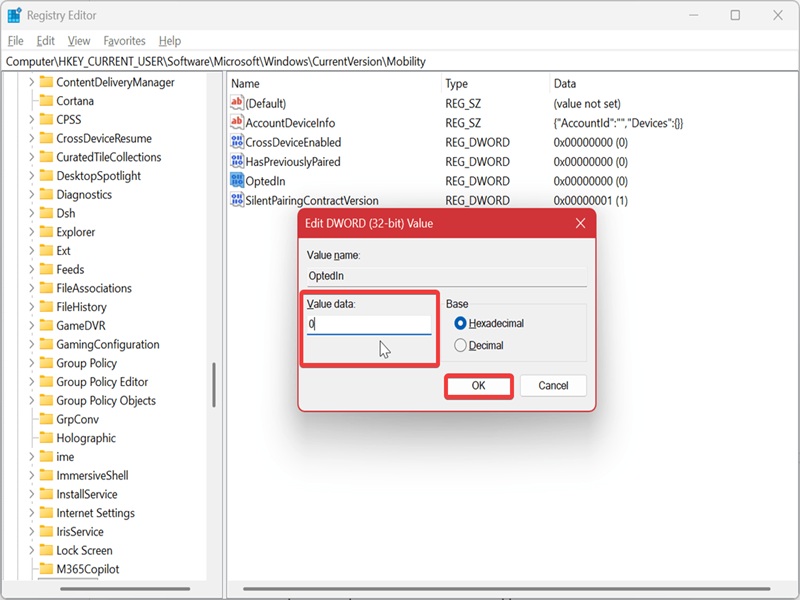Expand the Diagnostics key
The width and height of the screenshot is (800, 600).
coord(31,194)
